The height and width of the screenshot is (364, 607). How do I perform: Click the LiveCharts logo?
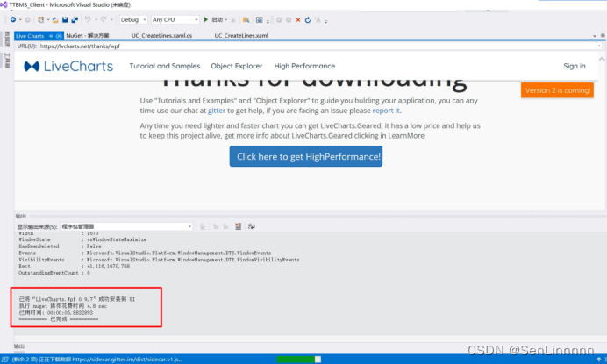coord(68,66)
